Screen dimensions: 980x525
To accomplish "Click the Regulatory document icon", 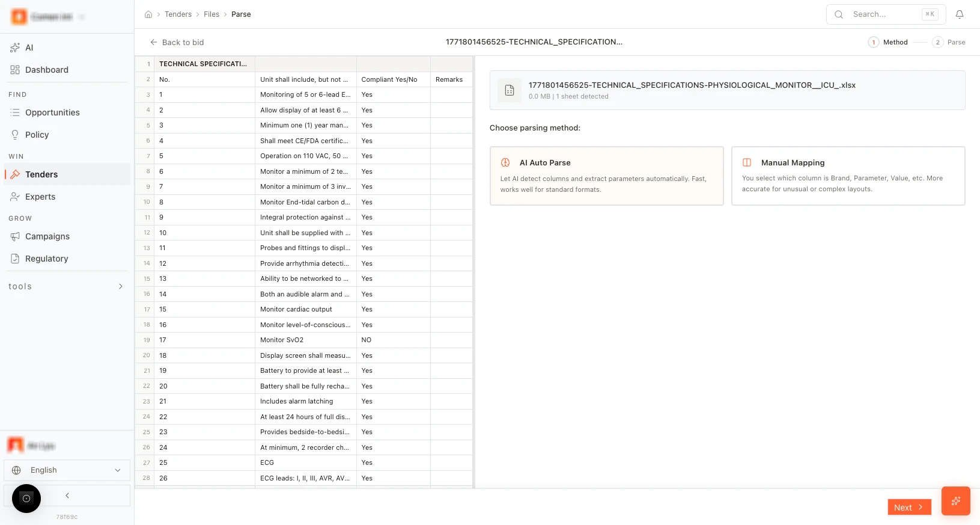I will pyautogui.click(x=15, y=259).
